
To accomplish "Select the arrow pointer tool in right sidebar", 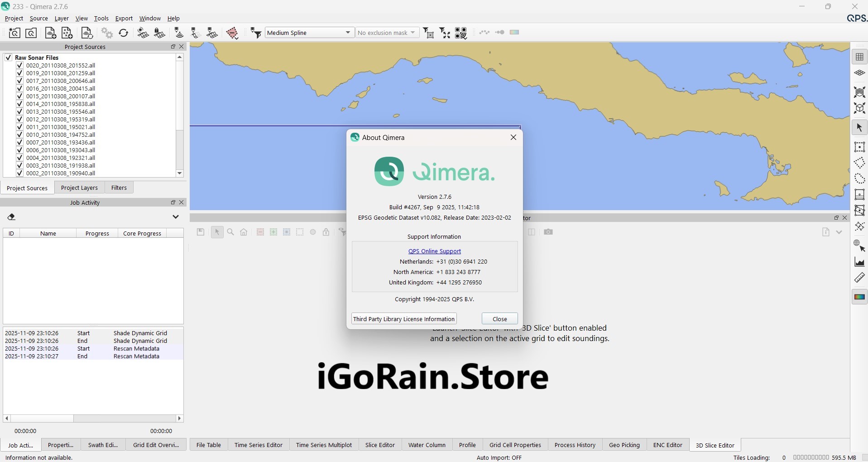I will coord(860,128).
